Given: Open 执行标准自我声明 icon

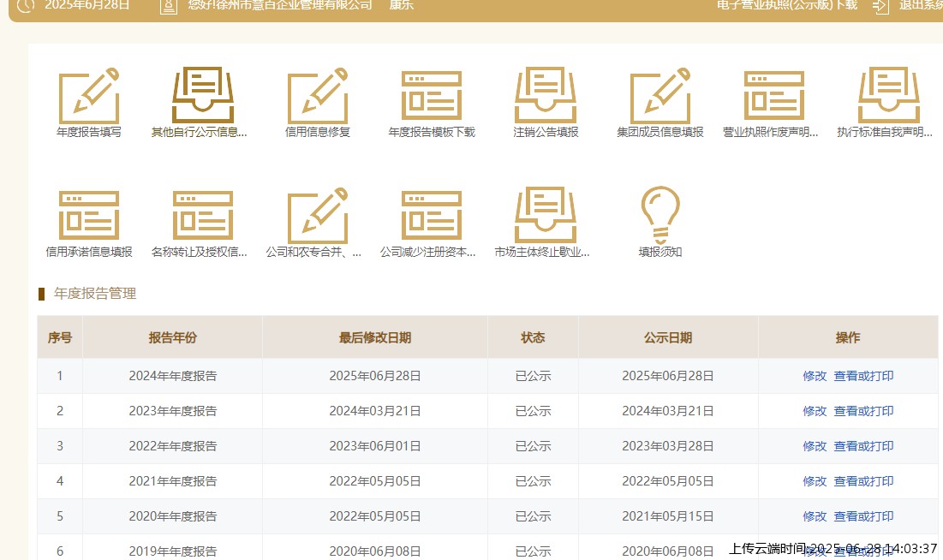Looking at the screenshot, I should click(x=888, y=96).
